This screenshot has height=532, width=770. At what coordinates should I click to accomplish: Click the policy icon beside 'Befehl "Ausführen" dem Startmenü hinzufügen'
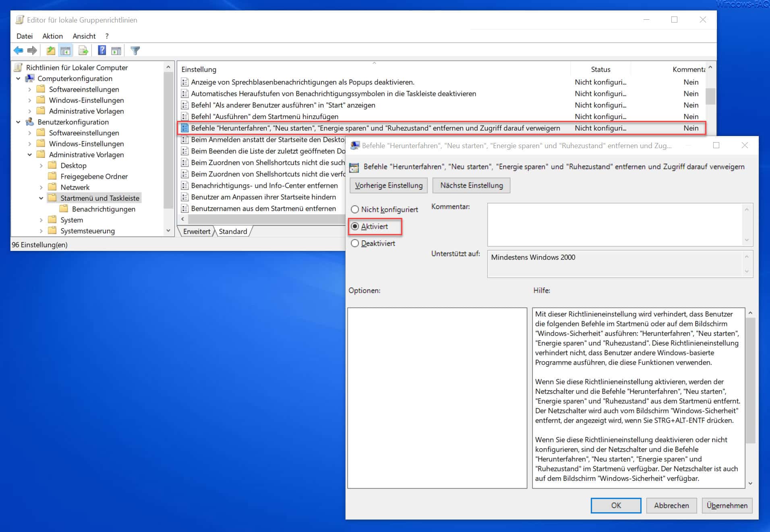[x=185, y=116]
